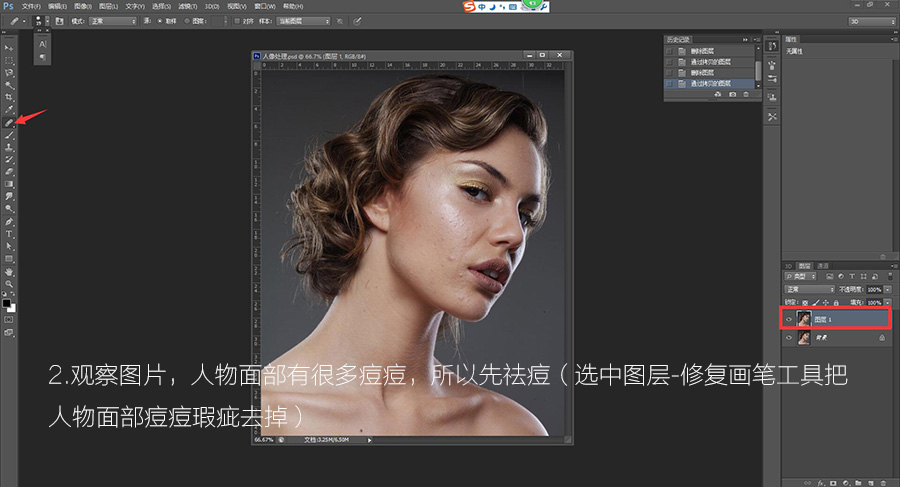Viewport: 900px width, 487px height.
Task: Select the Hand tool
Action: click(9, 271)
